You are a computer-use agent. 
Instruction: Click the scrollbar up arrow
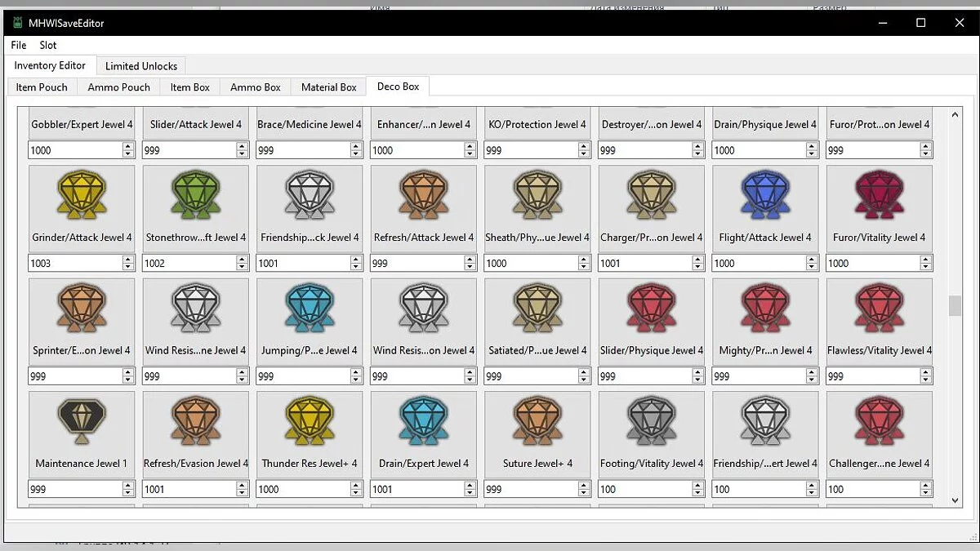tap(955, 113)
